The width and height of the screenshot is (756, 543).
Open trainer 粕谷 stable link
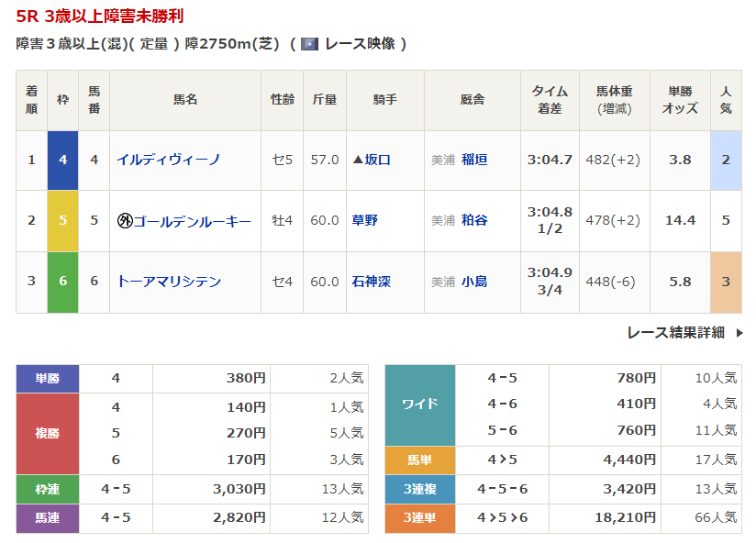(474, 220)
